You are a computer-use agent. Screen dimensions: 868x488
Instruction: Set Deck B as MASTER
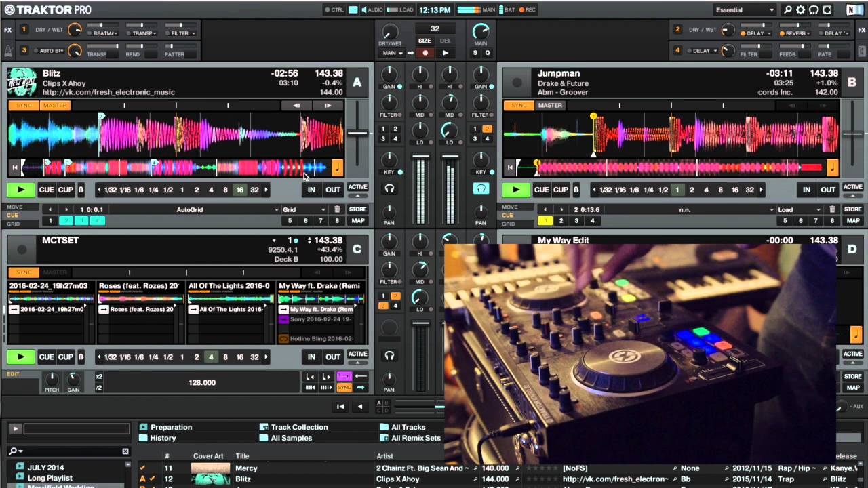pos(550,106)
